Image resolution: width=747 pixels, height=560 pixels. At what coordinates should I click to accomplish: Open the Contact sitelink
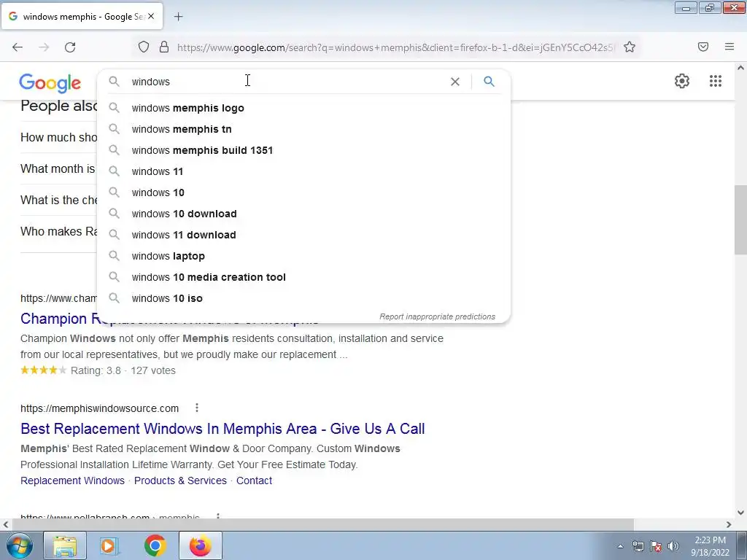coord(254,481)
